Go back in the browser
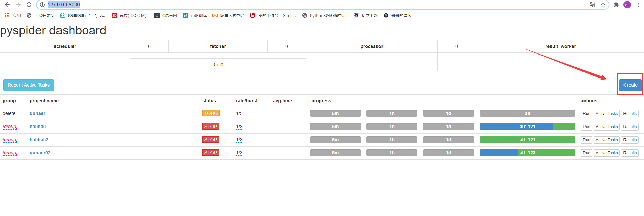Viewport: 644px width, 216px height. 7,5
